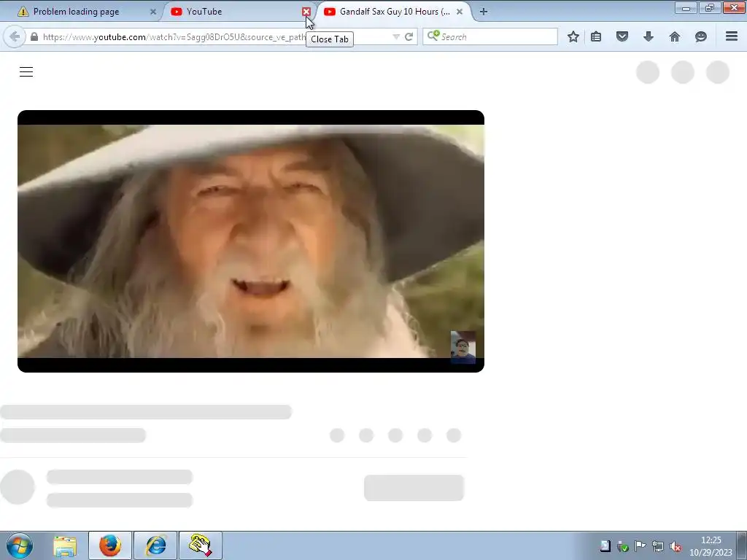Restore down the Firefox window
The image size is (747, 560).
[710, 8]
